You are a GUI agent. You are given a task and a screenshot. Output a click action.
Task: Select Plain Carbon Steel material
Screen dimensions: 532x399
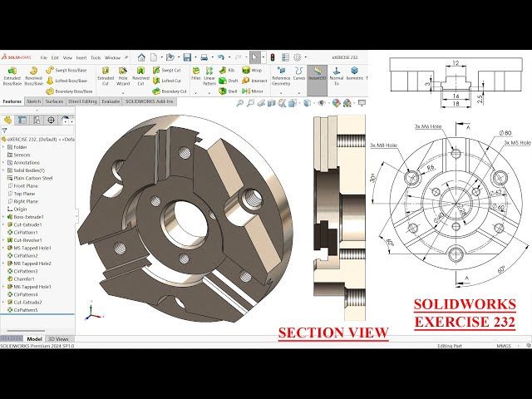pos(30,178)
